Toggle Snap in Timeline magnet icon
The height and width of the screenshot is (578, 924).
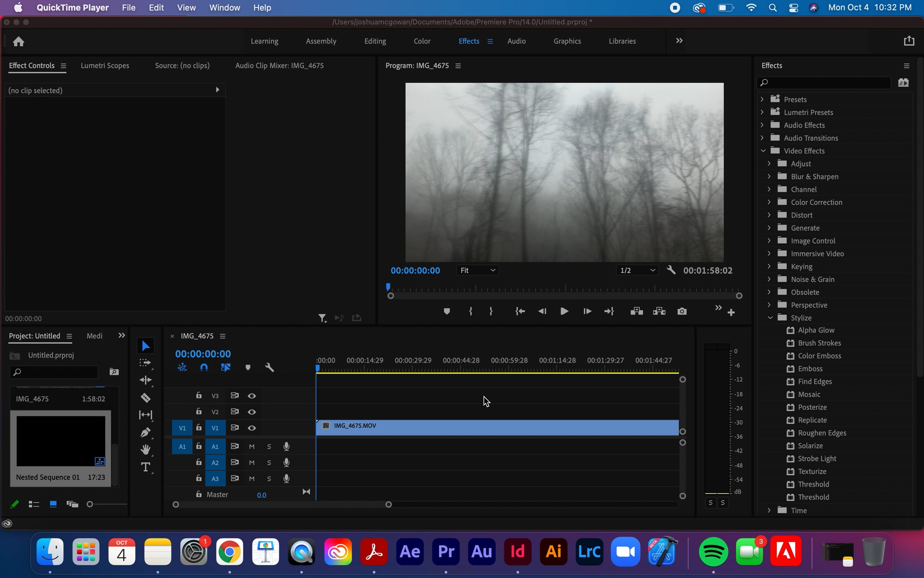[204, 368]
